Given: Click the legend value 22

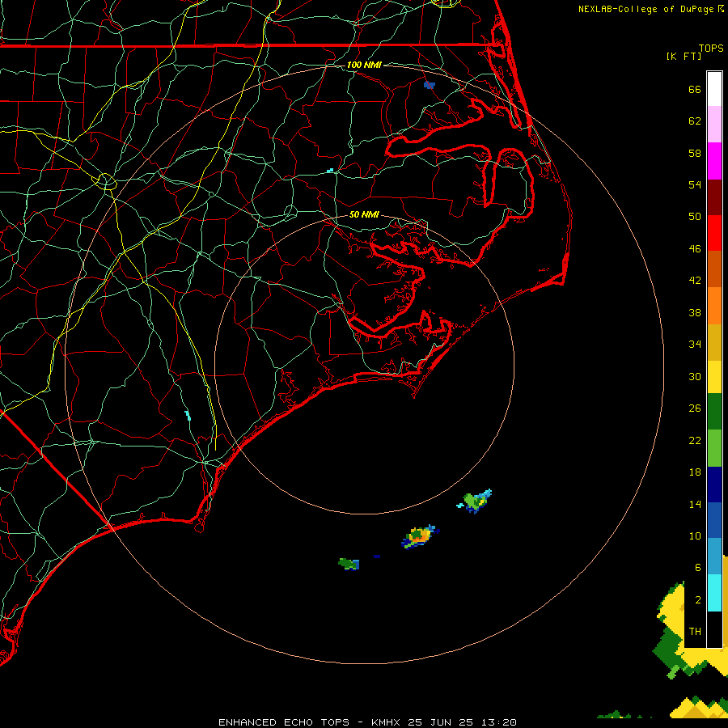Looking at the screenshot, I should 695,441.
